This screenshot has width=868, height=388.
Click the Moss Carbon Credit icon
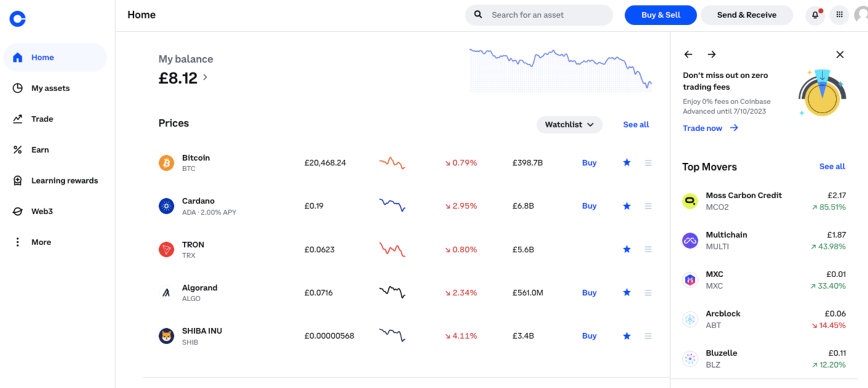(690, 201)
